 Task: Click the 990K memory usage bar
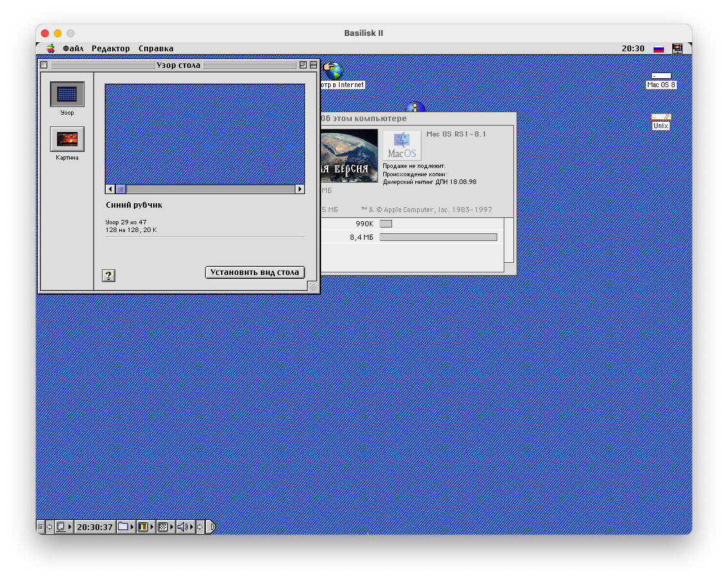[386, 224]
